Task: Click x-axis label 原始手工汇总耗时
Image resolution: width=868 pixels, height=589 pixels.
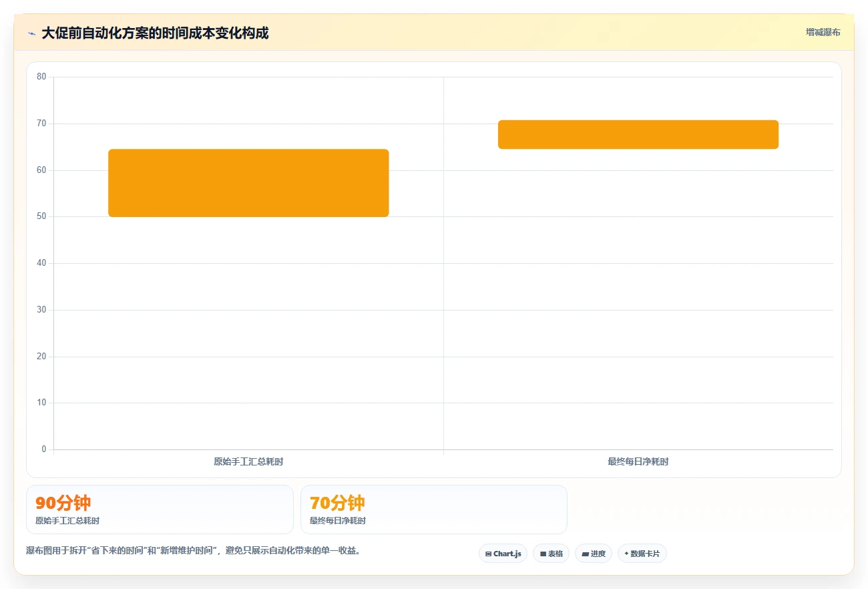Action: pyautogui.click(x=248, y=461)
